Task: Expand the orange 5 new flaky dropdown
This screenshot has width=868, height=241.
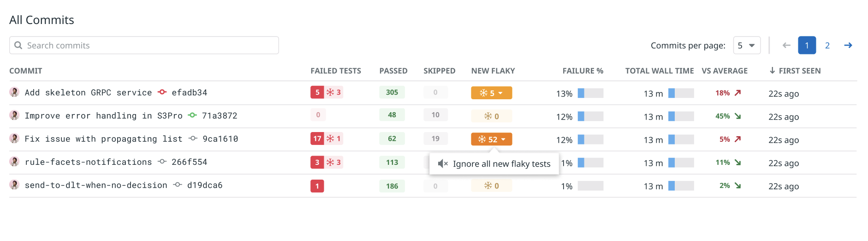Action: pyautogui.click(x=491, y=93)
